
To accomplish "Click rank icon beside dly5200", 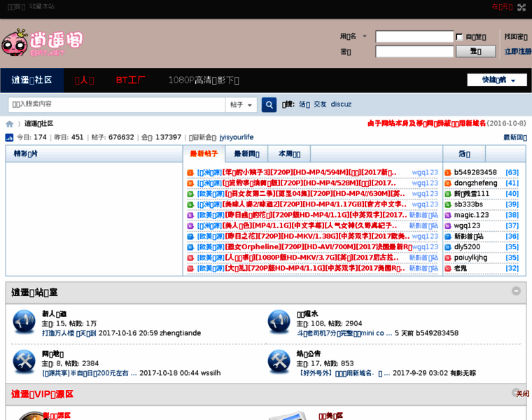I will [x=448, y=247].
